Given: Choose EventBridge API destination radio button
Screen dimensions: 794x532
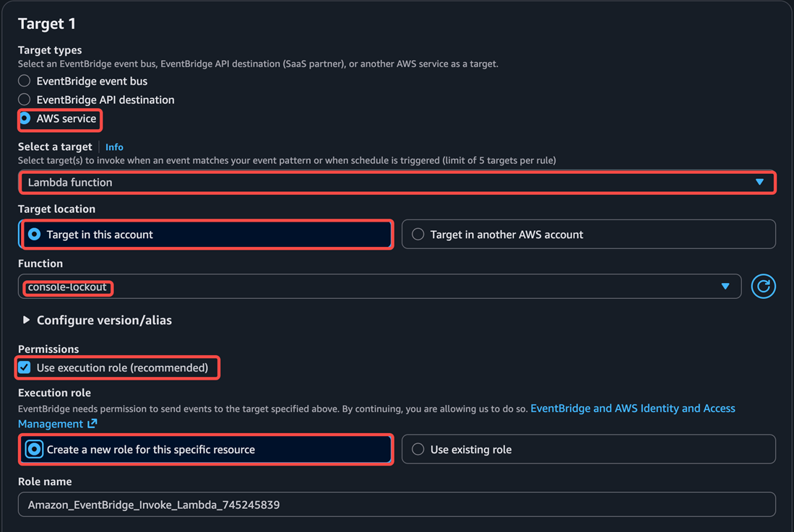Looking at the screenshot, I should [x=25, y=100].
